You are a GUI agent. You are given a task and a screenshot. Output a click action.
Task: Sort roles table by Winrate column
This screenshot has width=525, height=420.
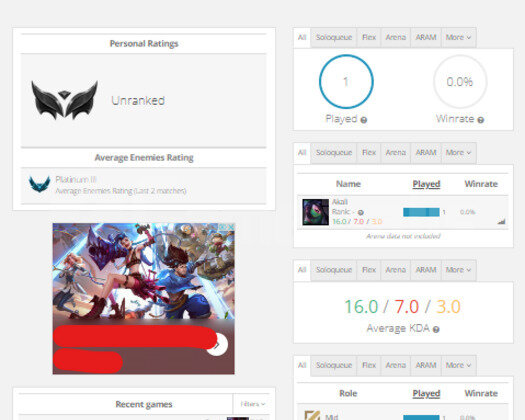pos(481,394)
